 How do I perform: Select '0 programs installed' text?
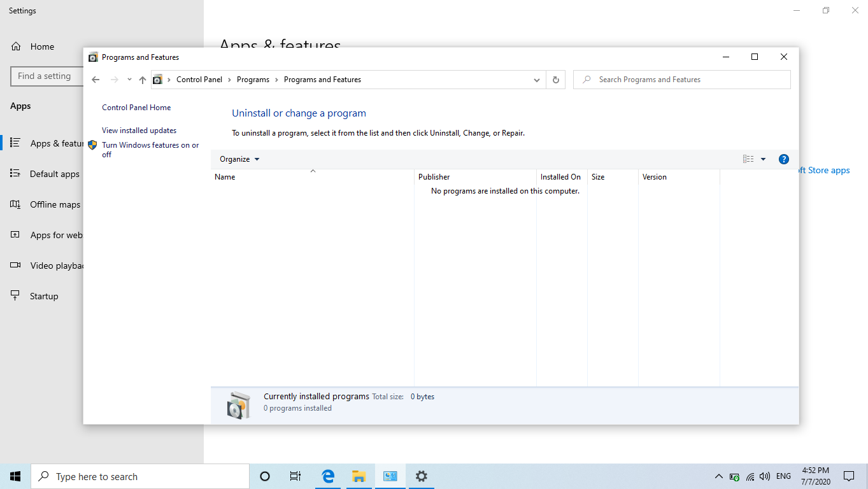(x=297, y=408)
